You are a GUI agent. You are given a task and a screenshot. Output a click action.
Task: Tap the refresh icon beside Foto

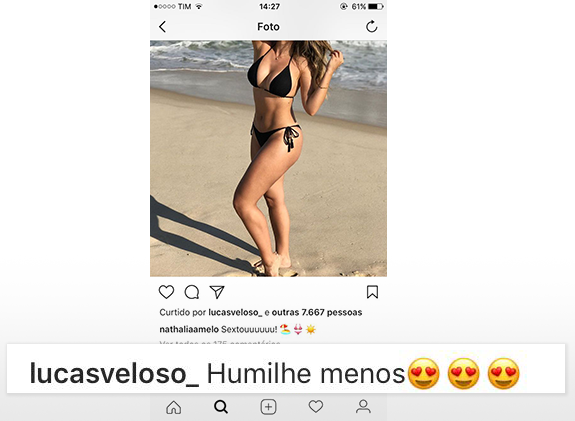(x=371, y=27)
